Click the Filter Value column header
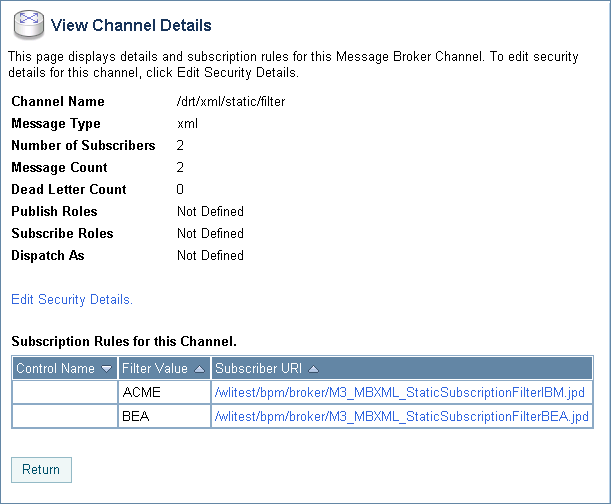Screen dimensions: 611x504 pyautogui.click(x=164, y=368)
